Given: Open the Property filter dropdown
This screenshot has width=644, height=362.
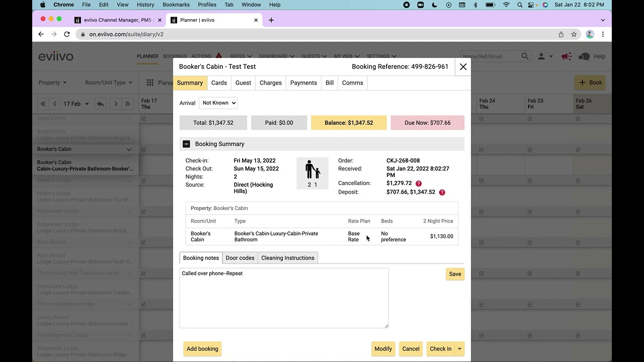Looking at the screenshot, I should pos(53,82).
